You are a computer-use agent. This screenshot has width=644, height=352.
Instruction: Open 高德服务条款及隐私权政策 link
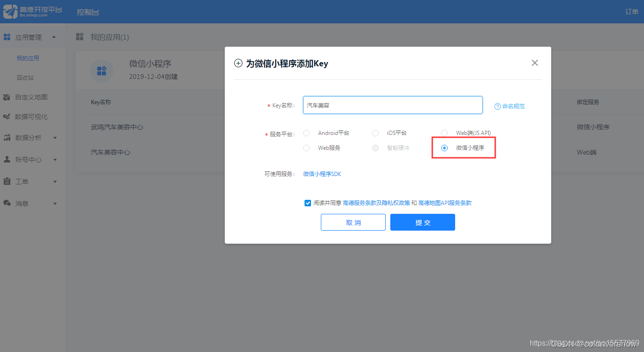[376, 203]
